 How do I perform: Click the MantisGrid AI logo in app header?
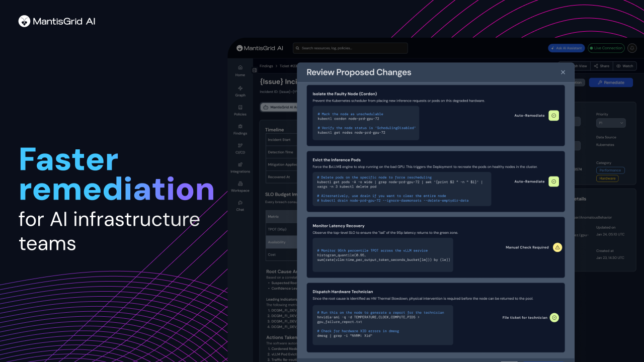(x=260, y=48)
